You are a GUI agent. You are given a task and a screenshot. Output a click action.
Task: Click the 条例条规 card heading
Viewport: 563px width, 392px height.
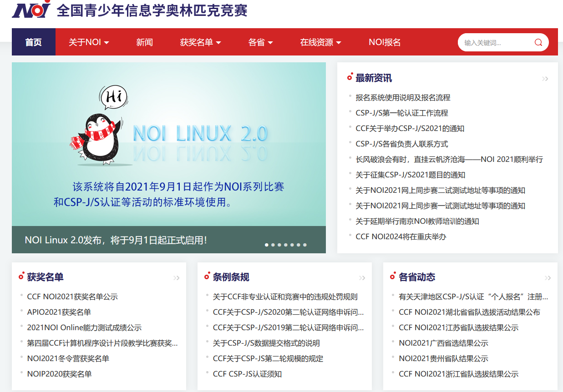[x=231, y=277]
